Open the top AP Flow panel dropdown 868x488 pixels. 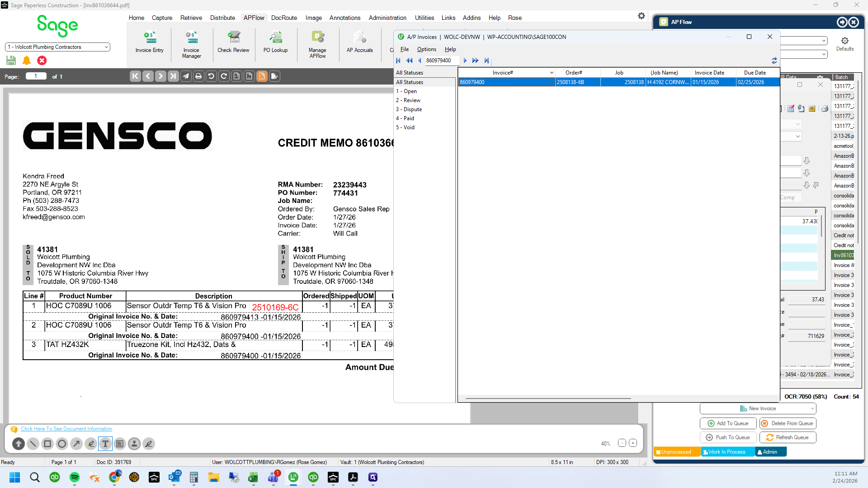(824, 41)
